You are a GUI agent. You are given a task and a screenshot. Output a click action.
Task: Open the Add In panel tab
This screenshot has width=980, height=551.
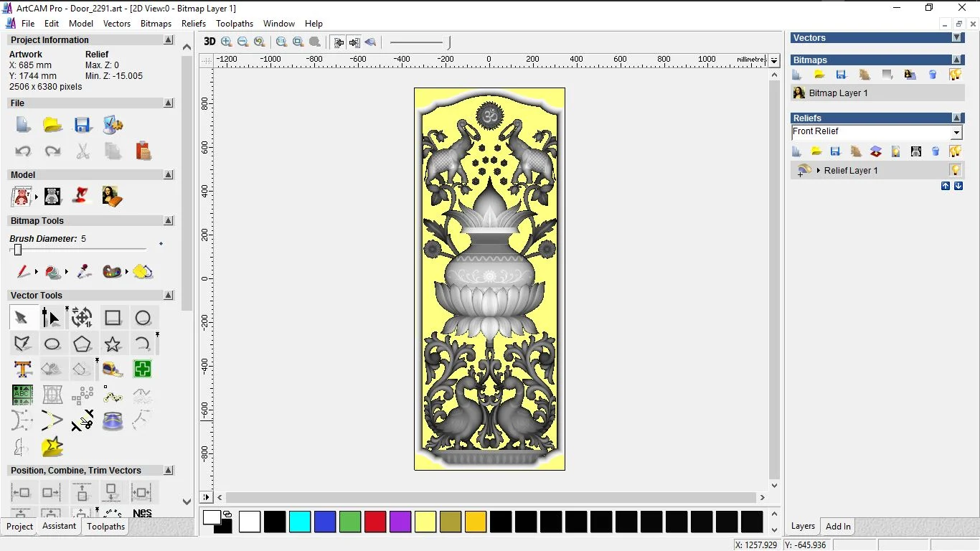pyautogui.click(x=838, y=527)
